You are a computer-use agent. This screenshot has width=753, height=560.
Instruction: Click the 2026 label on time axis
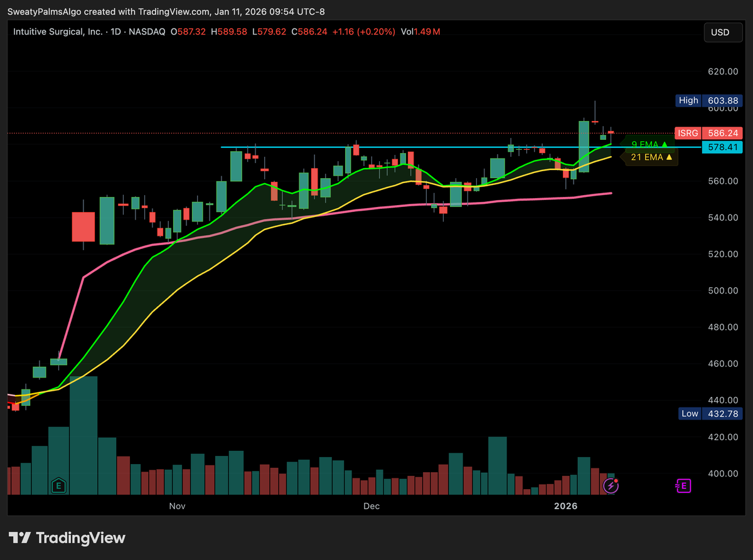(x=565, y=505)
